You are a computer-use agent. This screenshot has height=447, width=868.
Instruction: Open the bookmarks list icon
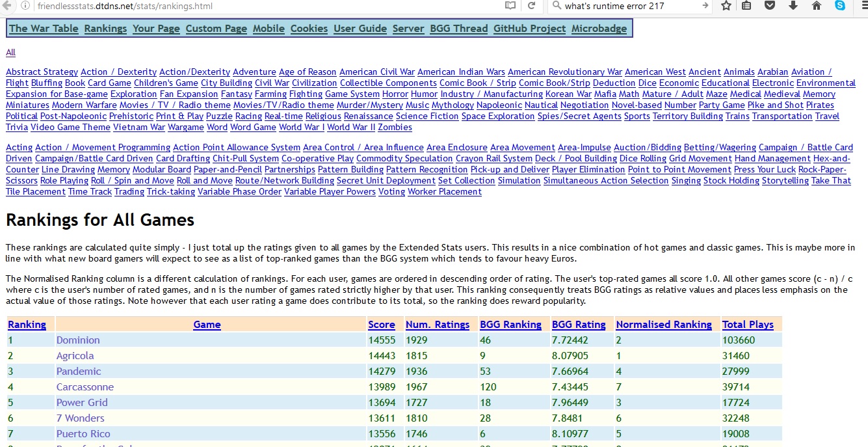(x=747, y=6)
